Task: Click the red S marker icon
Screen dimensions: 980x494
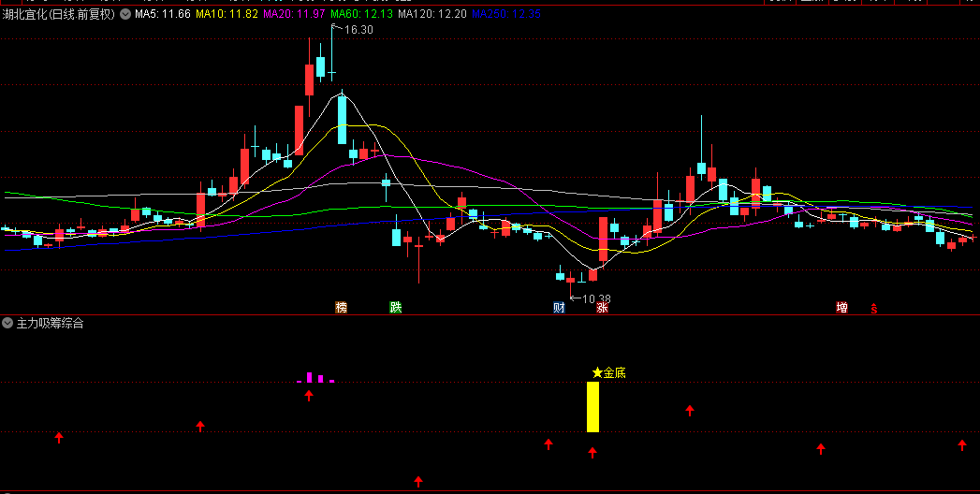Action: pos(874,308)
